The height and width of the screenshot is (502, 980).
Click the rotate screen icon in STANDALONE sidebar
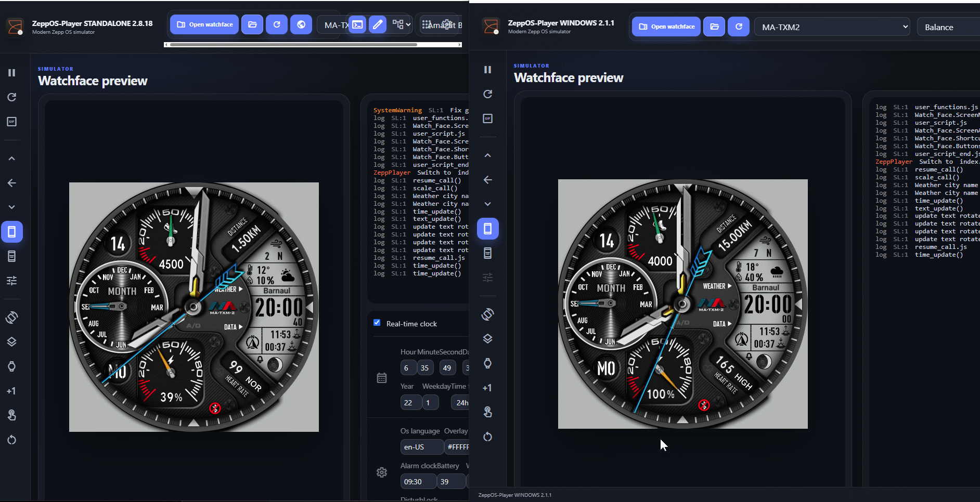coord(11,318)
